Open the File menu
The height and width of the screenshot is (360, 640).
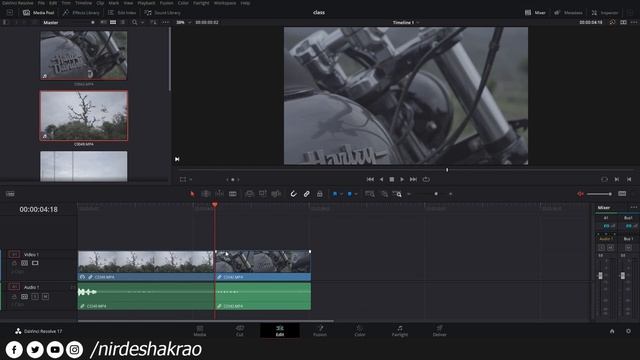point(41,3)
